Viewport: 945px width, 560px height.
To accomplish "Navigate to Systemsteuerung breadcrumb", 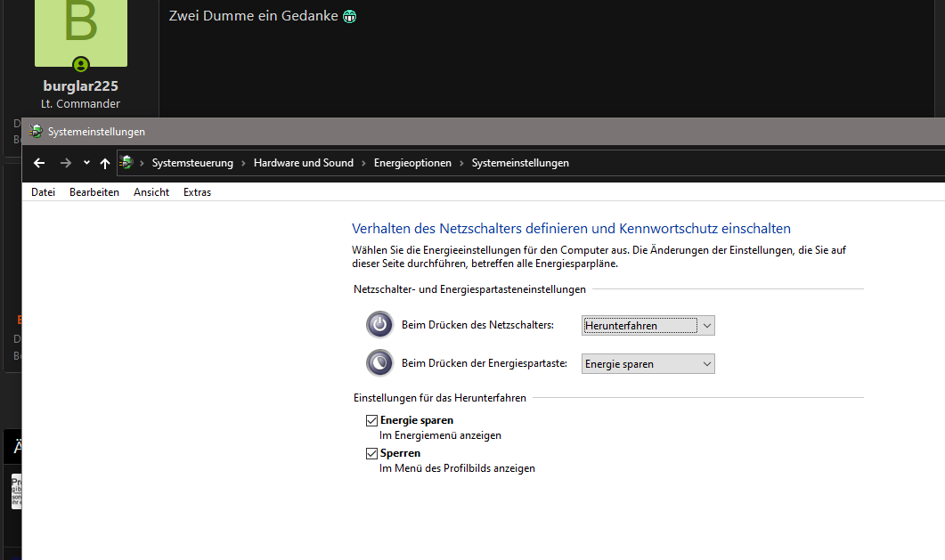I will [x=192, y=163].
